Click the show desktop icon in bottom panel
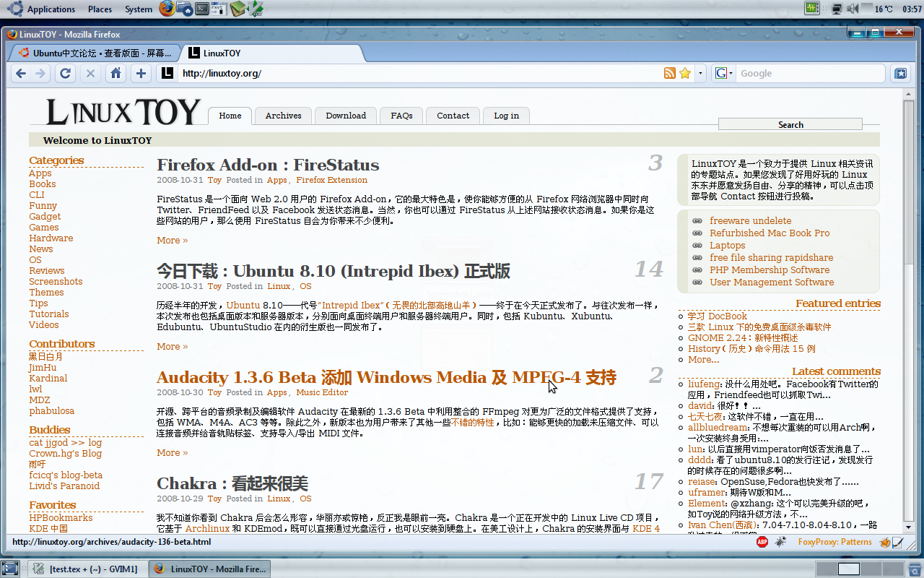The width and height of the screenshot is (924, 578). (x=9, y=569)
